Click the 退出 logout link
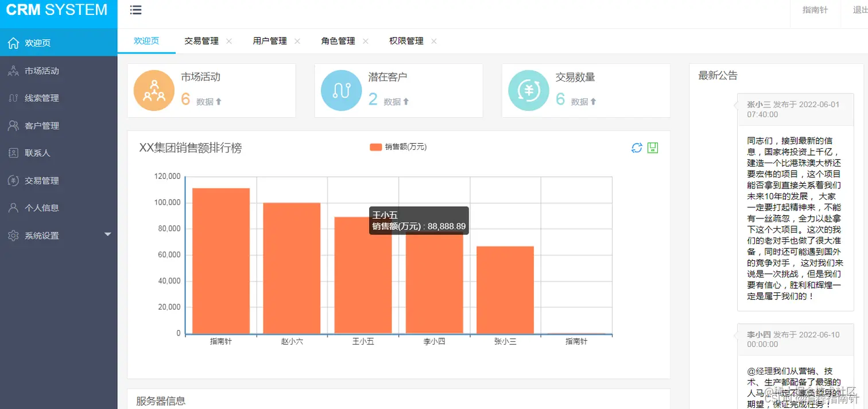Viewport: 868px width, 409px height. (x=860, y=10)
